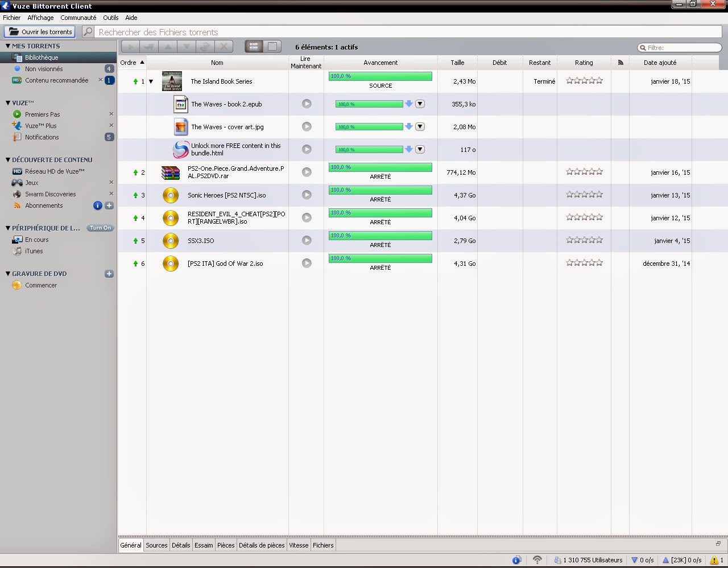Click the remove torrent X toolbar icon
The image size is (728, 568).
[x=224, y=47]
